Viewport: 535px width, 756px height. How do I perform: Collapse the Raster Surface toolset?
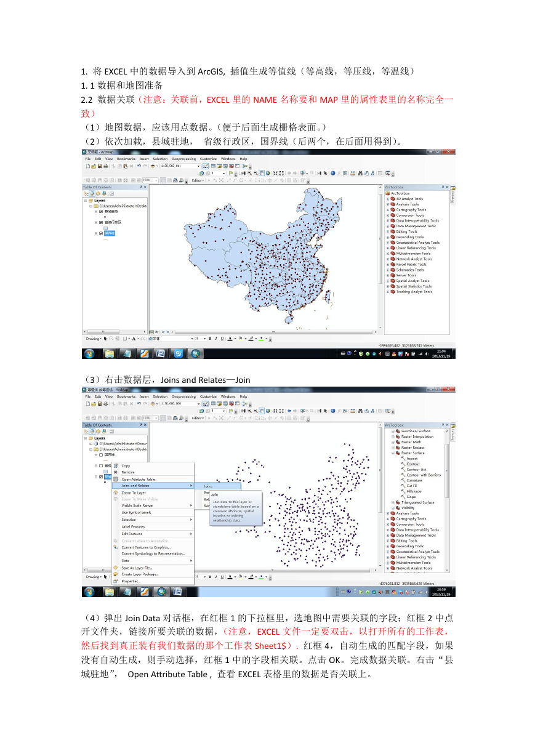tap(393, 453)
